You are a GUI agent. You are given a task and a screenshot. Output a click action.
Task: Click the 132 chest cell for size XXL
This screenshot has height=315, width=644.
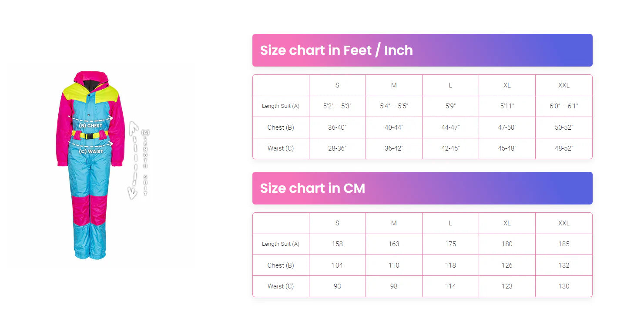[x=563, y=265]
